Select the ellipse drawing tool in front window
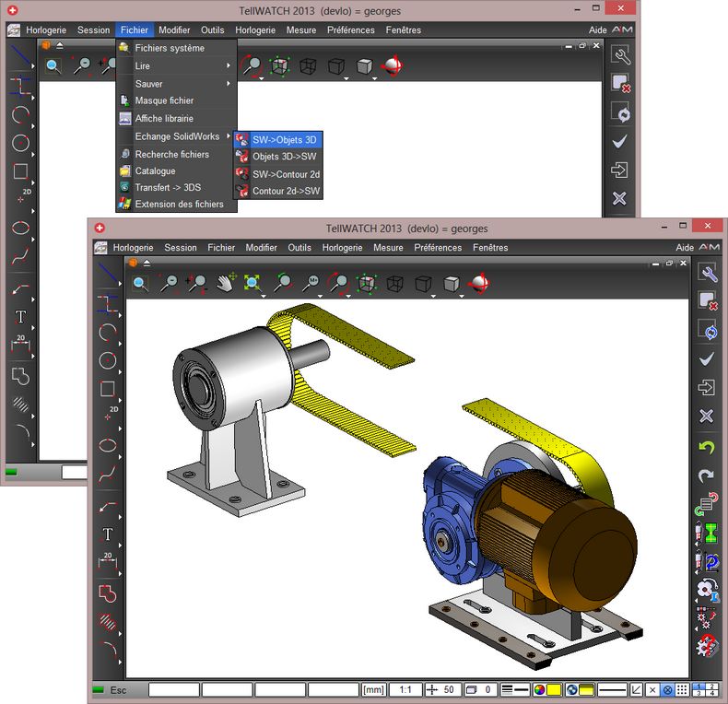The image size is (728, 704). click(107, 444)
